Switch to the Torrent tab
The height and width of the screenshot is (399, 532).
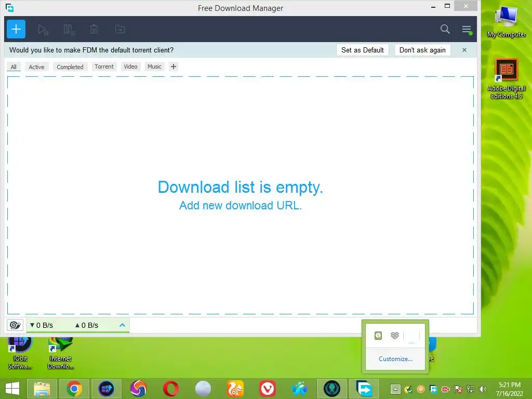(x=104, y=66)
